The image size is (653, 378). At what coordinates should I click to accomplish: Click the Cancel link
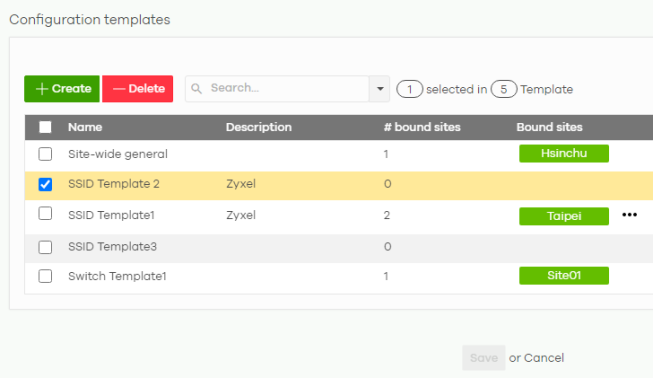[x=544, y=358]
